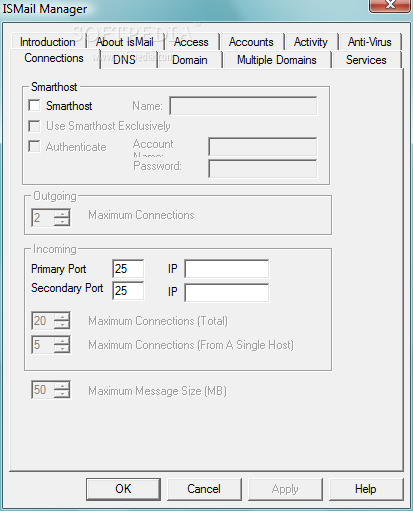Click the Secondary Port field
The height and width of the screenshot is (511, 413).
point(128,291)
